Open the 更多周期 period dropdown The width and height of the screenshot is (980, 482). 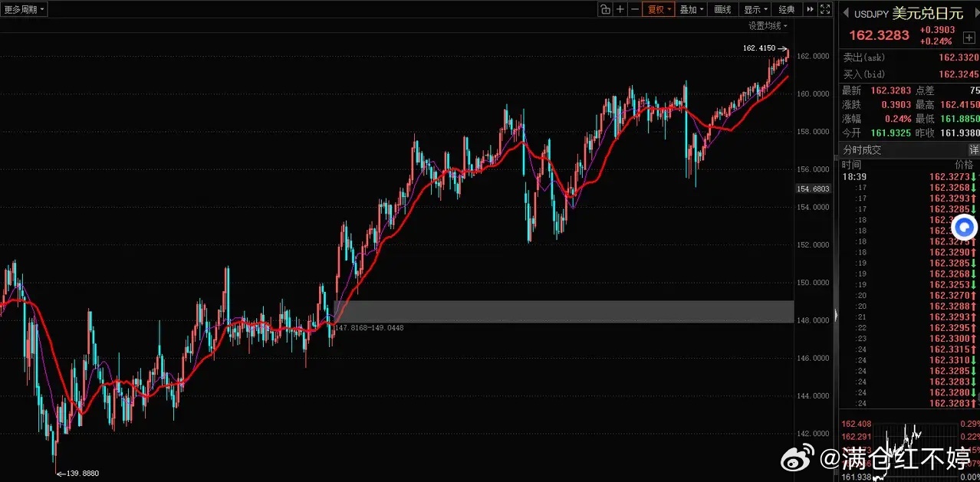24,9
